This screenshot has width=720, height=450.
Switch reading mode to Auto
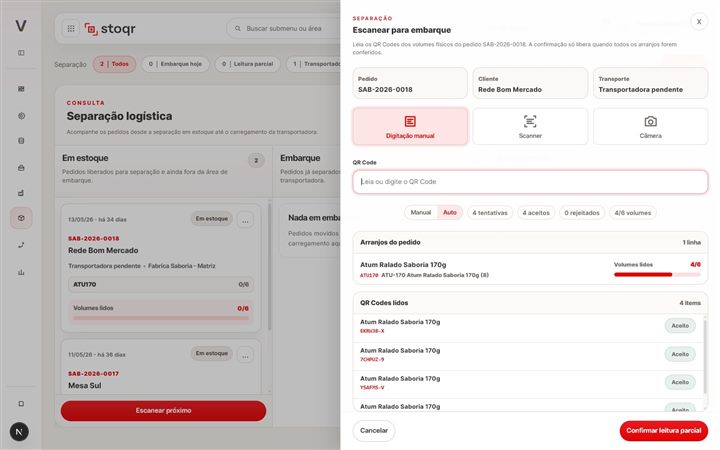[450, 213]
